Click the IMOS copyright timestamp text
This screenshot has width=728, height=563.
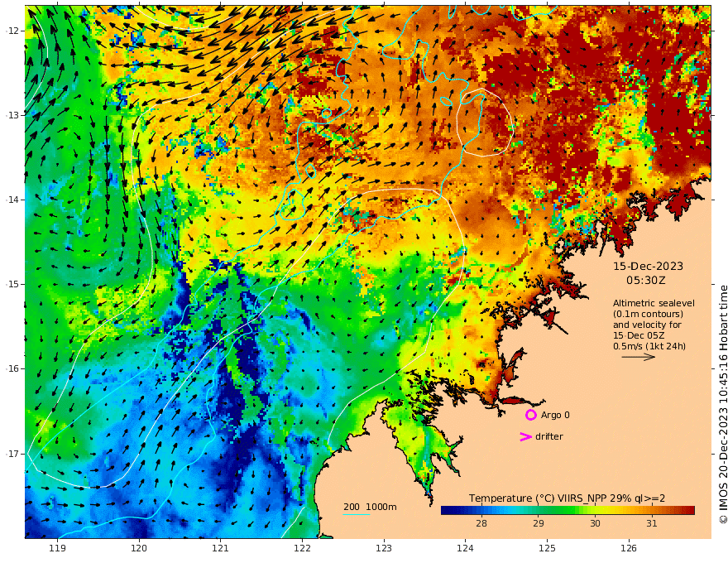click(723, 404)
